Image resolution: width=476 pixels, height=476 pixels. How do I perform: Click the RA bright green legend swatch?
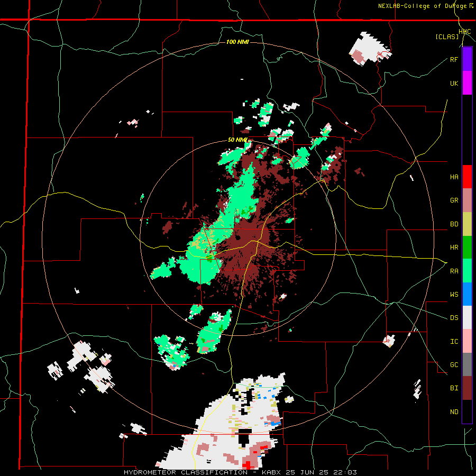(x=467, y=271)
